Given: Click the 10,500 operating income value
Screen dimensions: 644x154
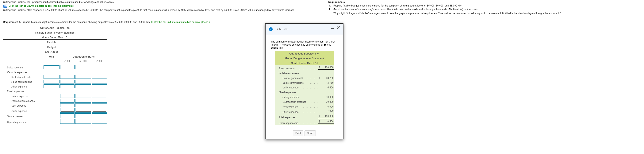Looking at the screenshot, I should point(329,121).
